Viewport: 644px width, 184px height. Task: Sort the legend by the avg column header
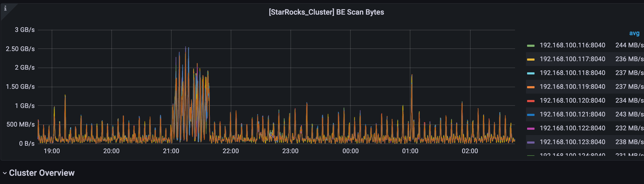[x=634, y=33]
